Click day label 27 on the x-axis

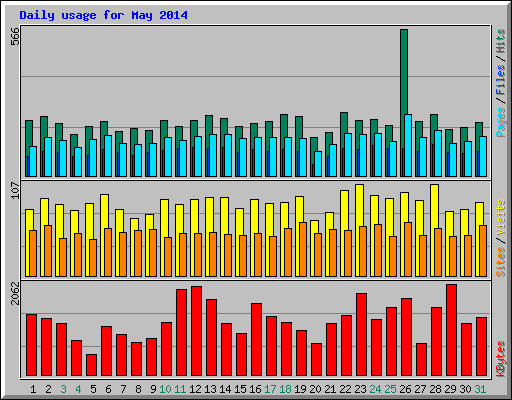(x=420, y=389)
